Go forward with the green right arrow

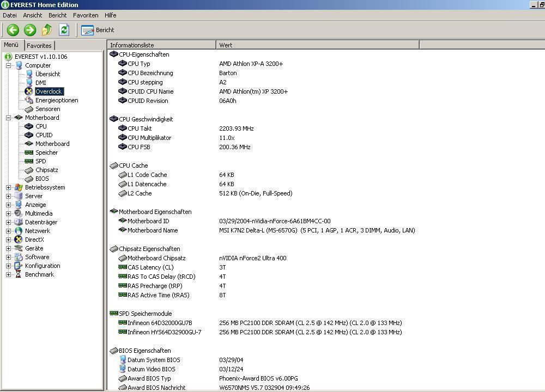30,30
